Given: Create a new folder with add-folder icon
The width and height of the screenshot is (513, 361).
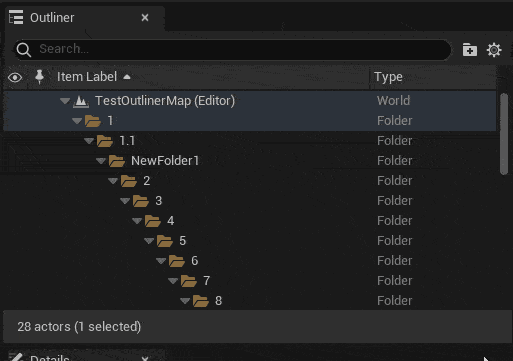Looking at the screenshot, I should pyautogui.click(x=470, y=50).
